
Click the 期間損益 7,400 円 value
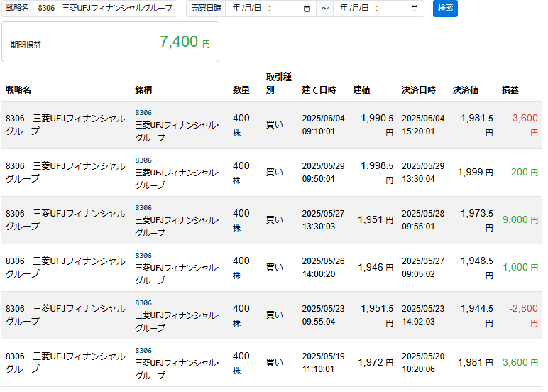pos(185,42)
